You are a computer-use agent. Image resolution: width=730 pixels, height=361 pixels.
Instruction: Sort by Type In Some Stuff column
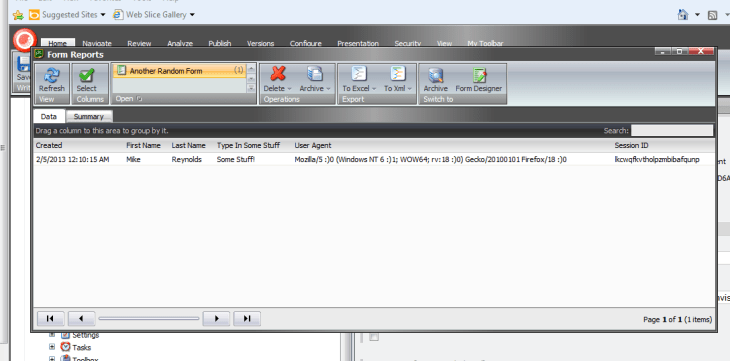point(248,145)
